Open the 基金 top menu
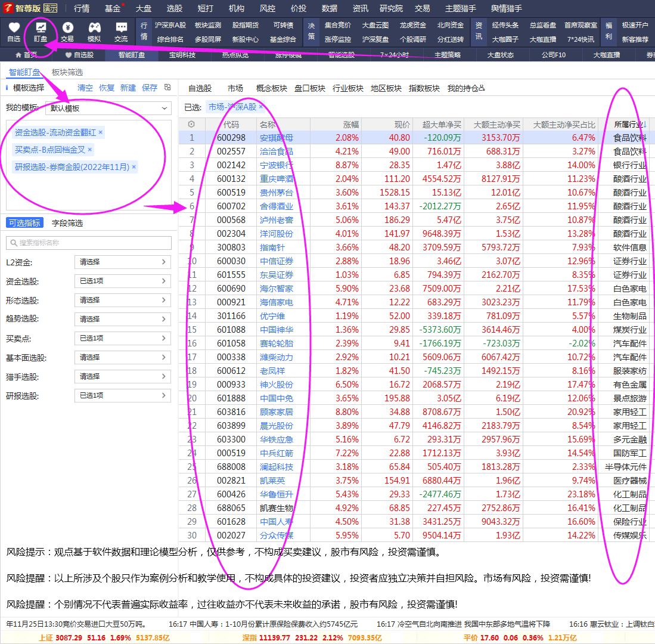The height and width of the screenshot is (644, 655). click(x=113, y=8)
